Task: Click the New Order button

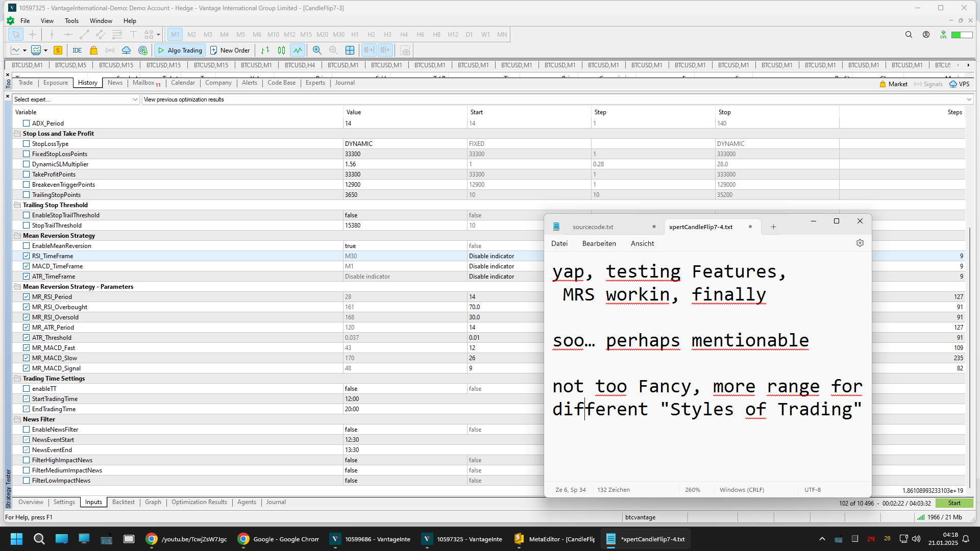Action: [x=230, y=50]
